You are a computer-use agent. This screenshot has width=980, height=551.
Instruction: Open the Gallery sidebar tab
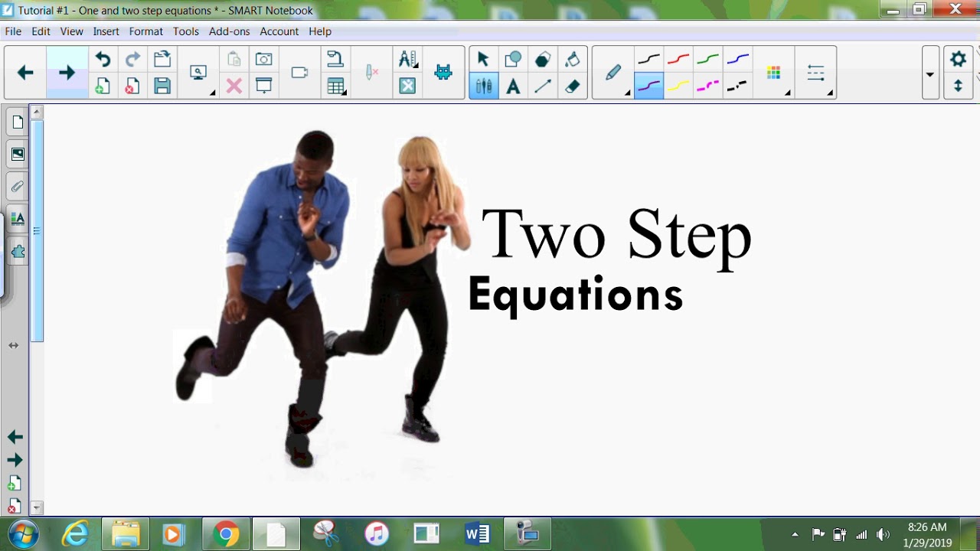coord(17,155)
